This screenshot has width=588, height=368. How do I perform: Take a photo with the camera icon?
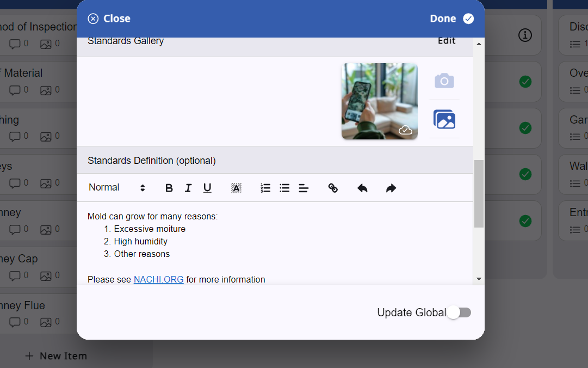[x=444, y=81]
